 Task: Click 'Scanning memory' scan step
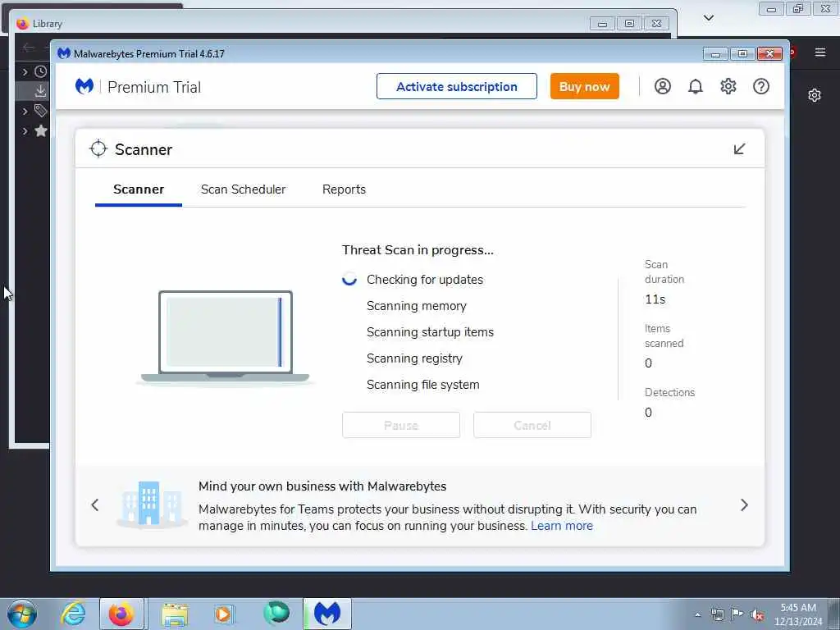pyautogui.click(x=417, y=306)
